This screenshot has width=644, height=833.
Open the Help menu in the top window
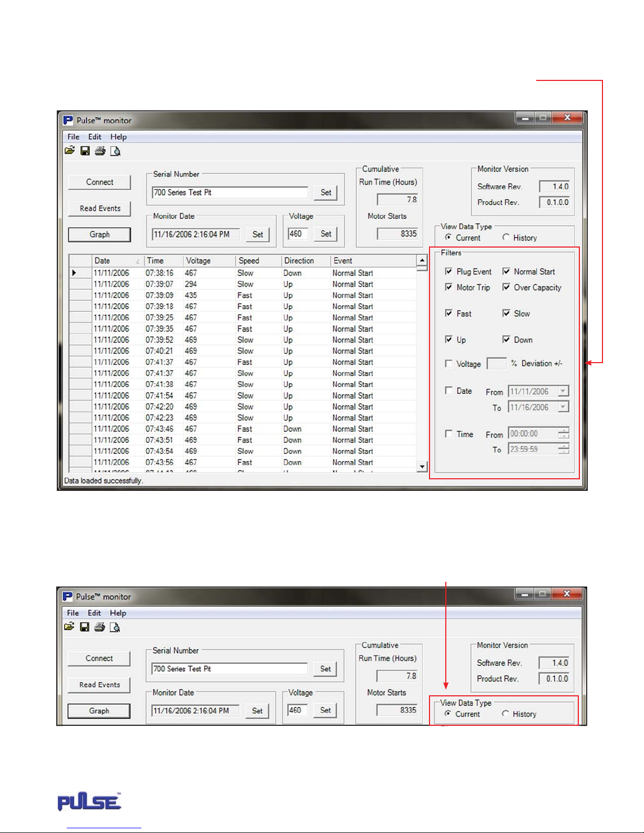[x=118, y=137]
